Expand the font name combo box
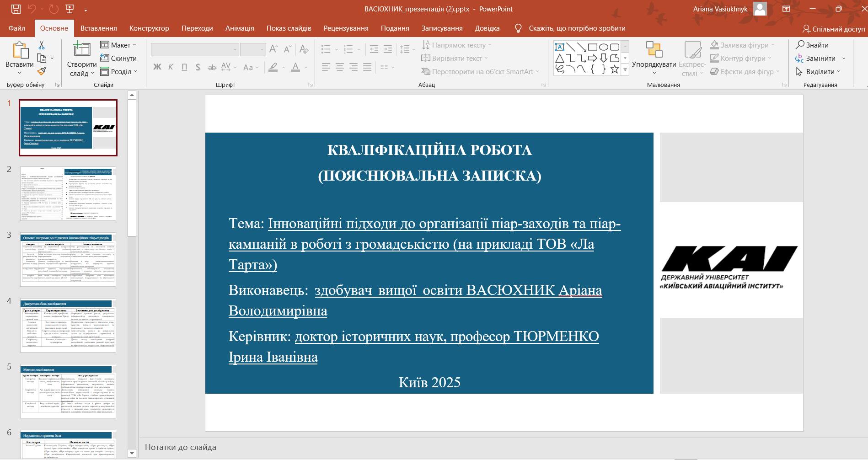Image resolution: width=868 pixels, height=460 pixels. coord(235,49)
